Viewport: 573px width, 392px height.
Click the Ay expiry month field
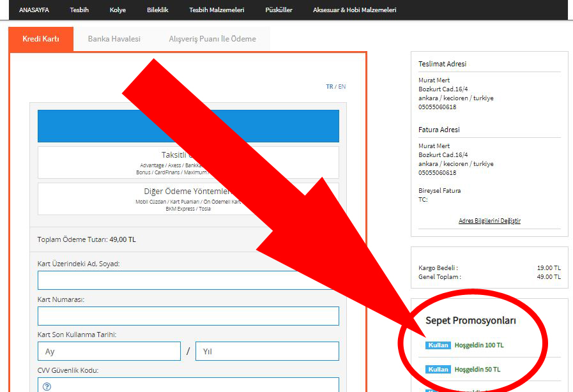pyautogui.click(x=109, y=351)
